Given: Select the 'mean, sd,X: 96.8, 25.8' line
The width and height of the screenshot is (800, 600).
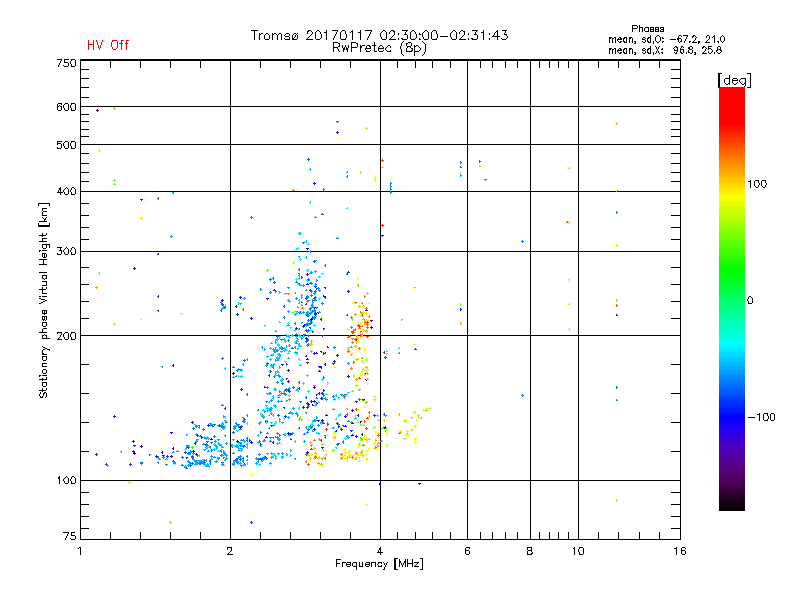Looking at the screenshot, I should [x=665, y=50].
